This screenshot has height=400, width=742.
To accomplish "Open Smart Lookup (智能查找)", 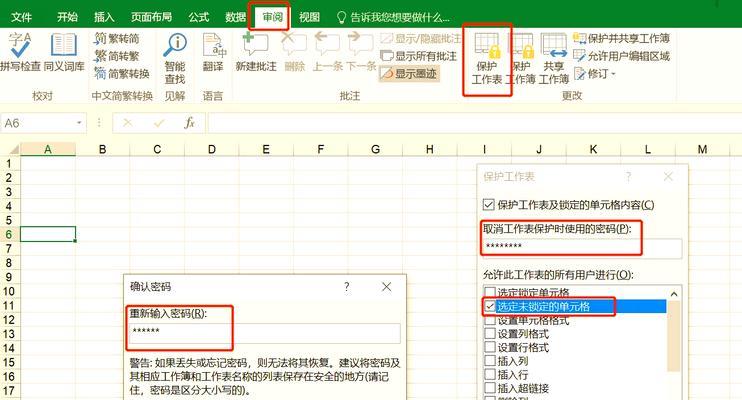I will [175, 59].
